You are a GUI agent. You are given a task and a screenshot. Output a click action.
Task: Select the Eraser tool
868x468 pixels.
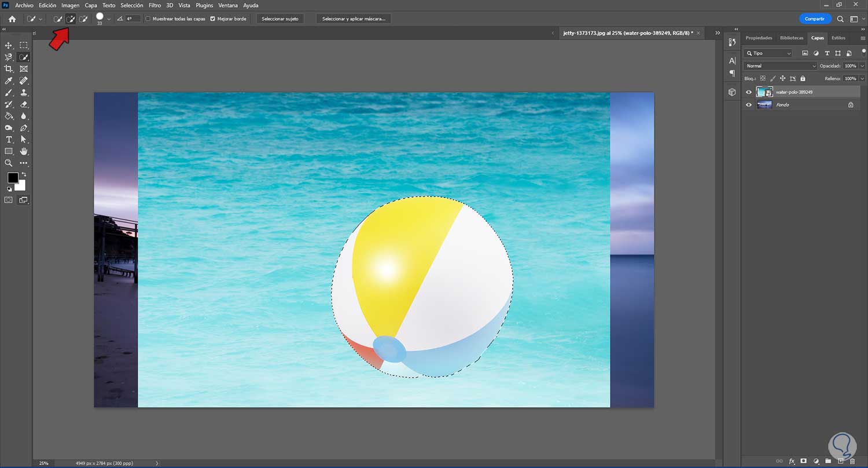tap(24, 104)
